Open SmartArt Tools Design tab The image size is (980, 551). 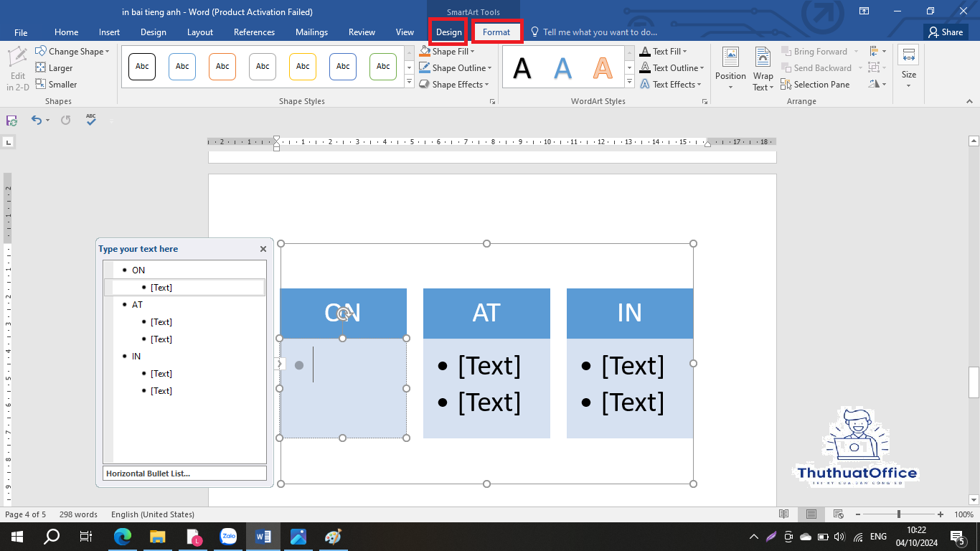449,32
